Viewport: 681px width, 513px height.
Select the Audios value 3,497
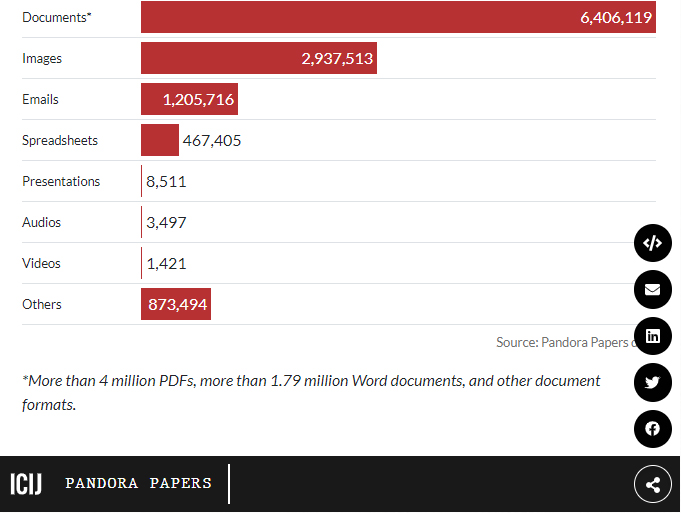click(166, 222)
